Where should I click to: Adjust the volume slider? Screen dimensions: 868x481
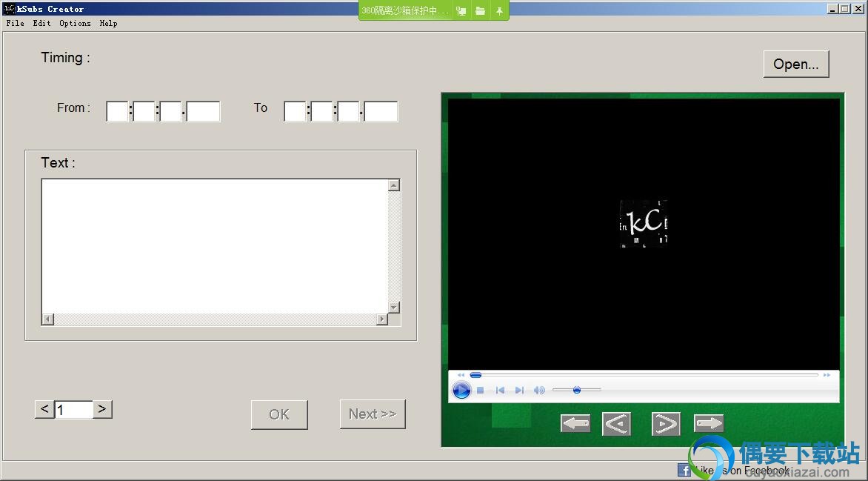point(576,390)
